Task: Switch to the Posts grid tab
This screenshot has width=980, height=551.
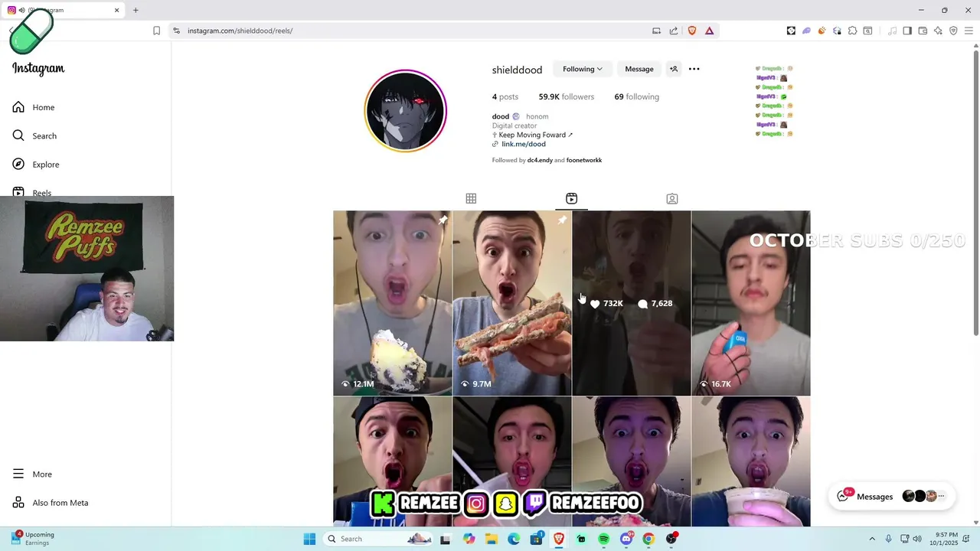Action: (471, 198)
